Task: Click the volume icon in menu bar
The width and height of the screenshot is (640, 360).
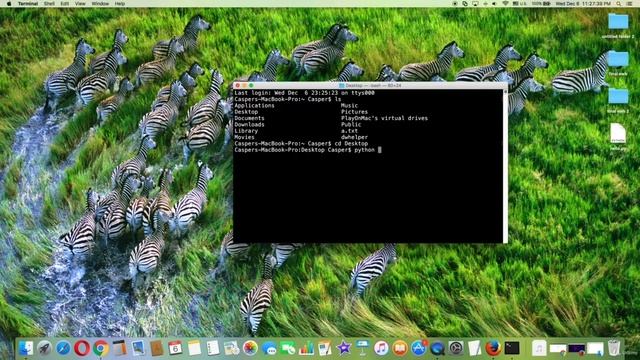Action: pos(494,3)
